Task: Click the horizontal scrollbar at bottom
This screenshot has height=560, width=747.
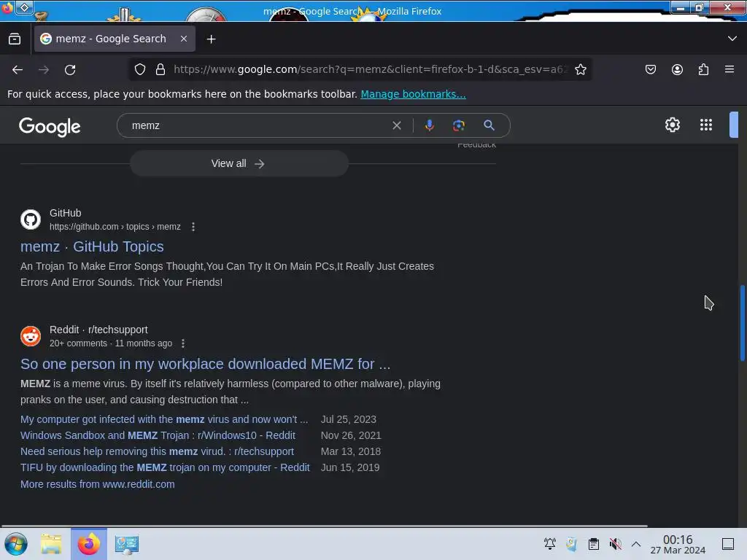Action: 324,526
